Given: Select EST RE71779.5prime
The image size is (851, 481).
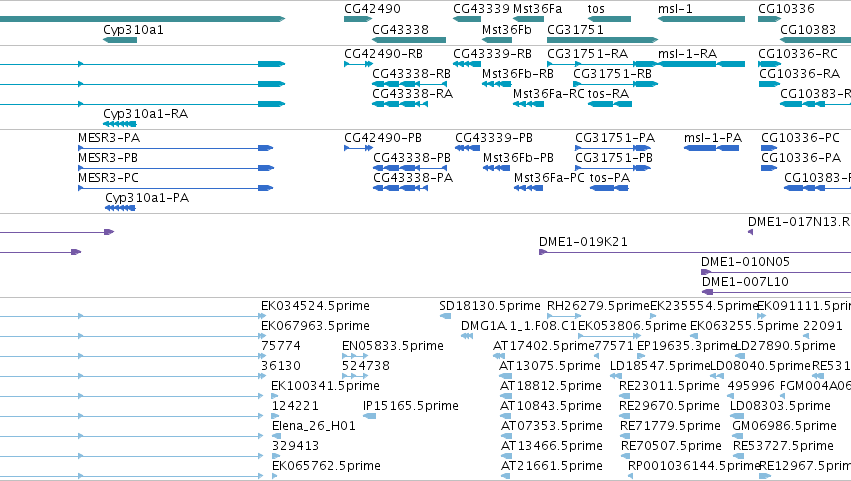Looking at the screenshot, I should click(x=625, y=436).
